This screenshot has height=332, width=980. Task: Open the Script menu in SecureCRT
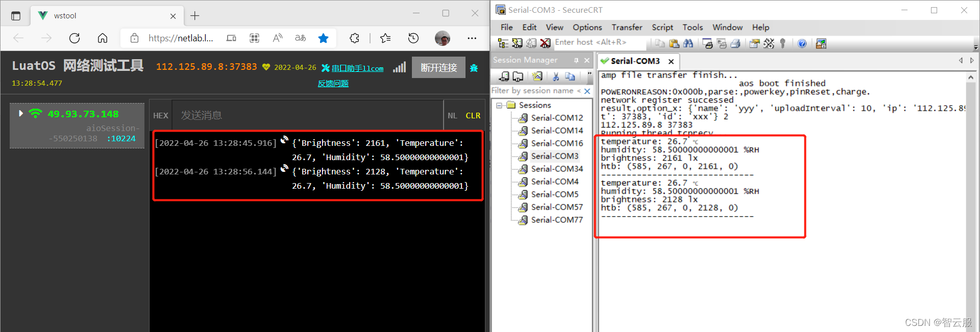(x=662, y=28)
